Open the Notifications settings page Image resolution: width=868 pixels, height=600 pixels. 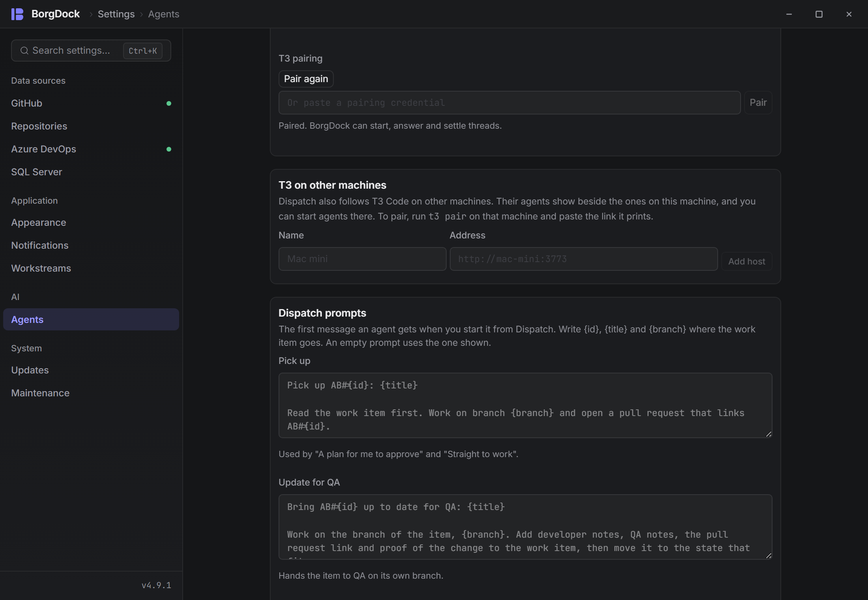point(91,245)
